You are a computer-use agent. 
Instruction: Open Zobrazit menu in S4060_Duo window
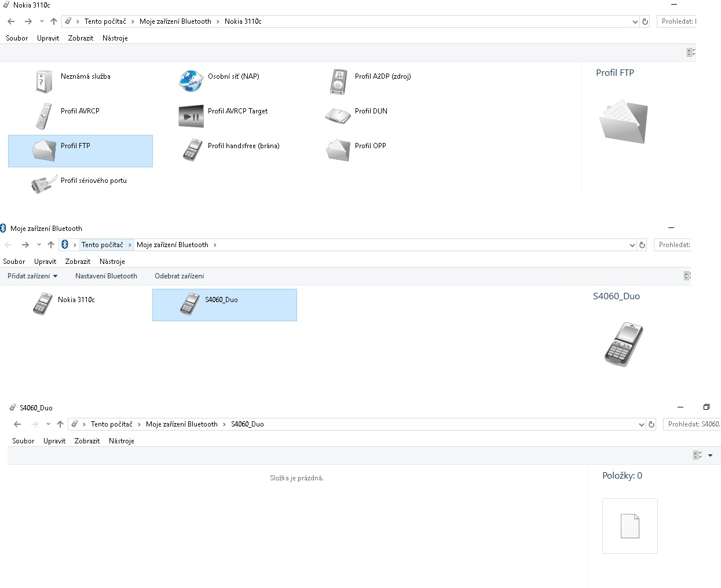[x=87, y=441]
